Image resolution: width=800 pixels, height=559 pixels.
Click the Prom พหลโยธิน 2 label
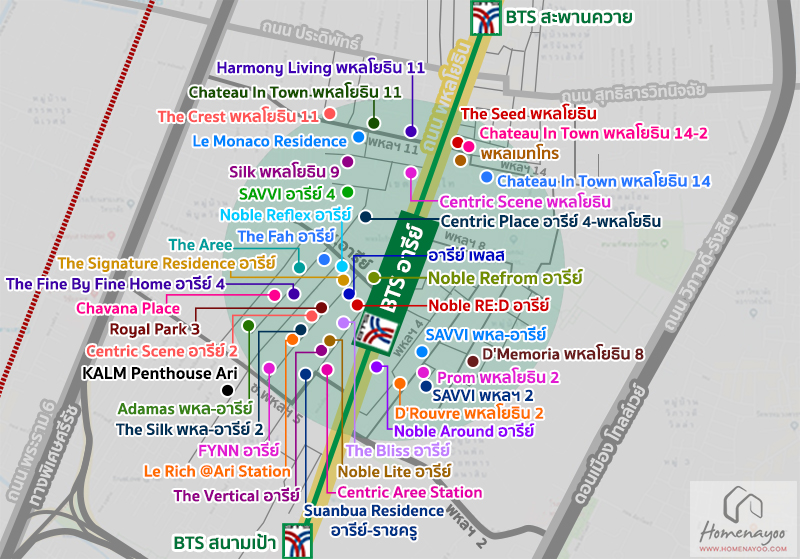tap(498, 377)
